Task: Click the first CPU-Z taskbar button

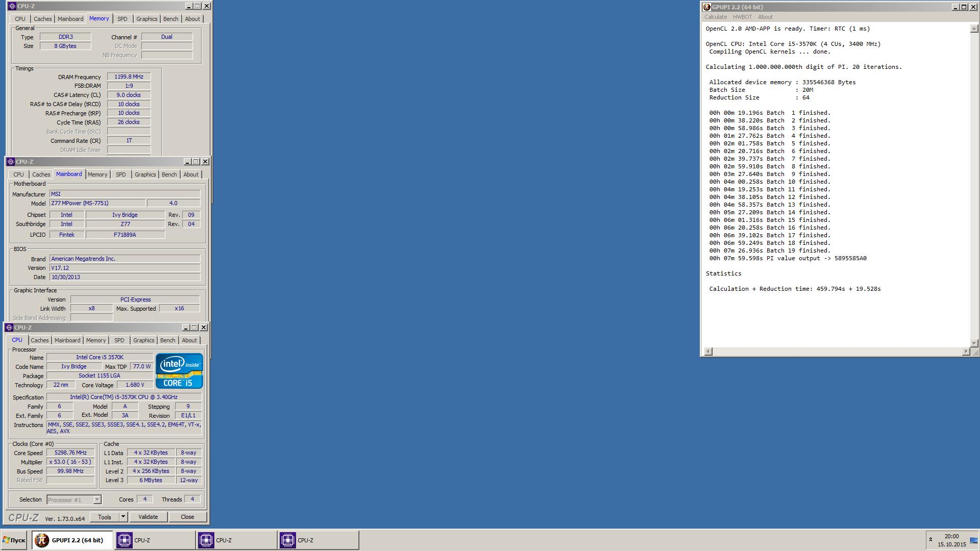Action: tap(155, 540)
